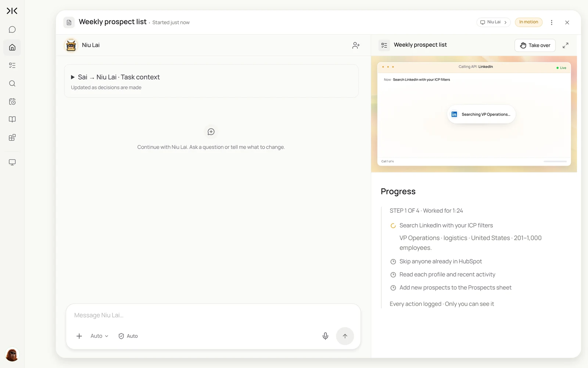Open the Niu Lai chip in the header
The image size is (588, 368).
(494, 22)
